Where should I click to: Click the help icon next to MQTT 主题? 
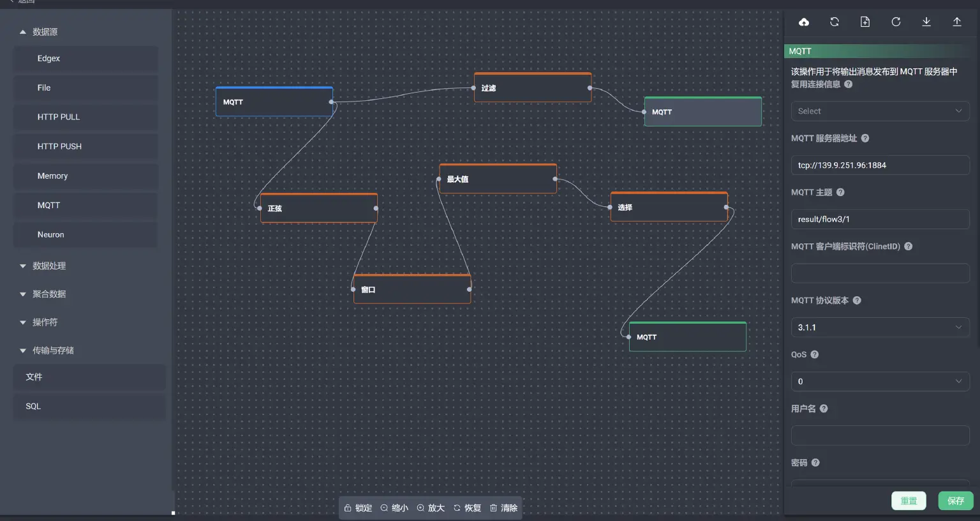[x=840, y=192]
